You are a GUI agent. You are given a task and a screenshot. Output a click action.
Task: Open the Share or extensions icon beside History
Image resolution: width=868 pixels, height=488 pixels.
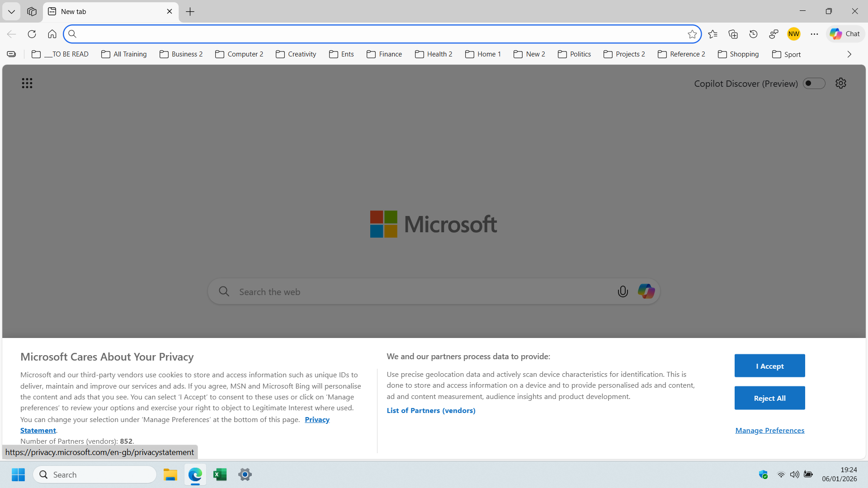point(774,34)
